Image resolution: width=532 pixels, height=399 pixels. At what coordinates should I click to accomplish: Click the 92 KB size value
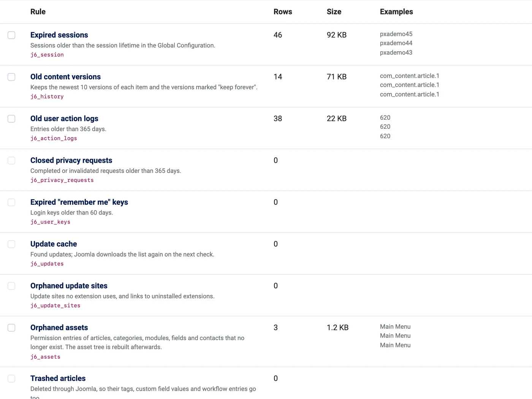pyautogui.click(x=337, y=35)
